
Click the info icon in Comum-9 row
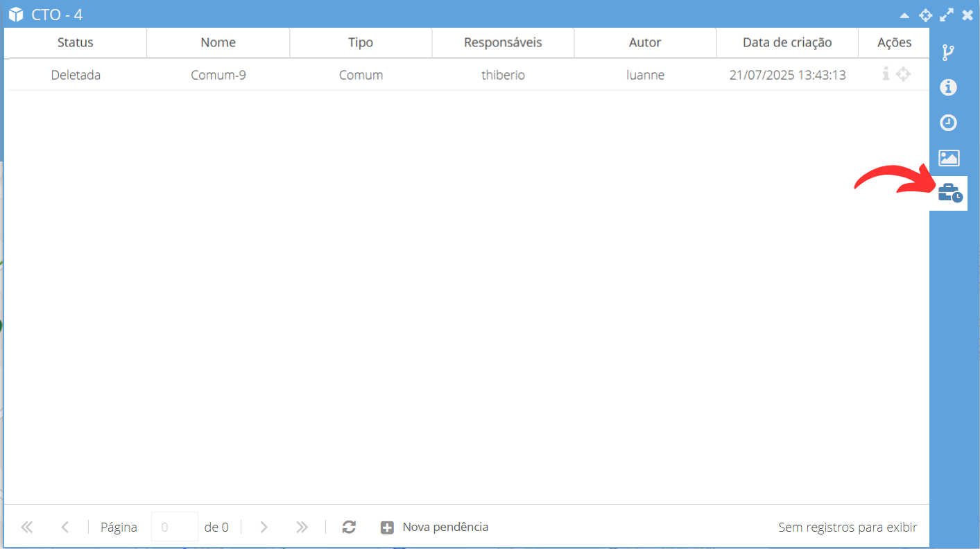(x=886, y=73)
